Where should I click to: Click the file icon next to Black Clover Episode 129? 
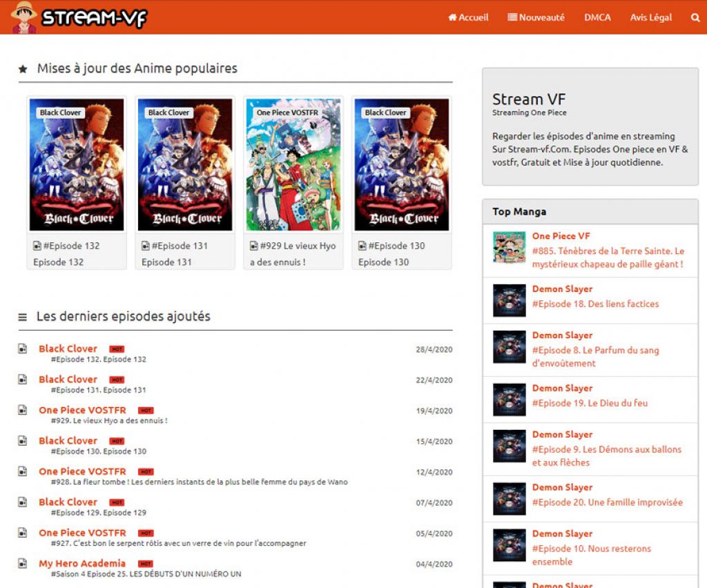pos(23,502)
